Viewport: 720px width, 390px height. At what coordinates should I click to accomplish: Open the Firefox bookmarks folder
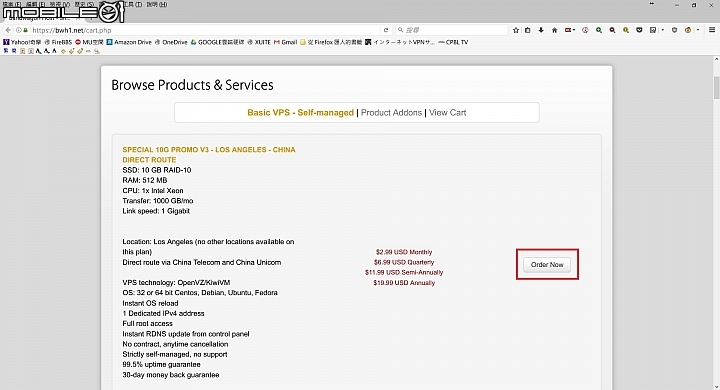click(331, 42)
